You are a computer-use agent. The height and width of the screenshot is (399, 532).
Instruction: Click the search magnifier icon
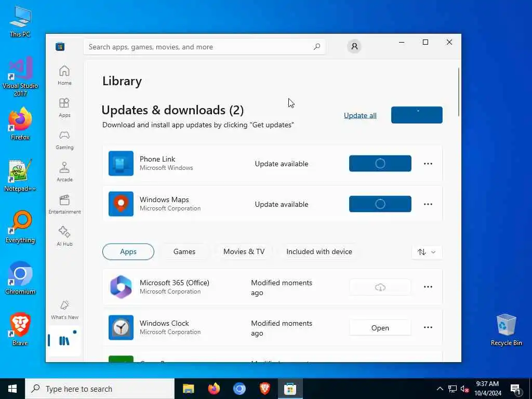click(x=316, y=47)
